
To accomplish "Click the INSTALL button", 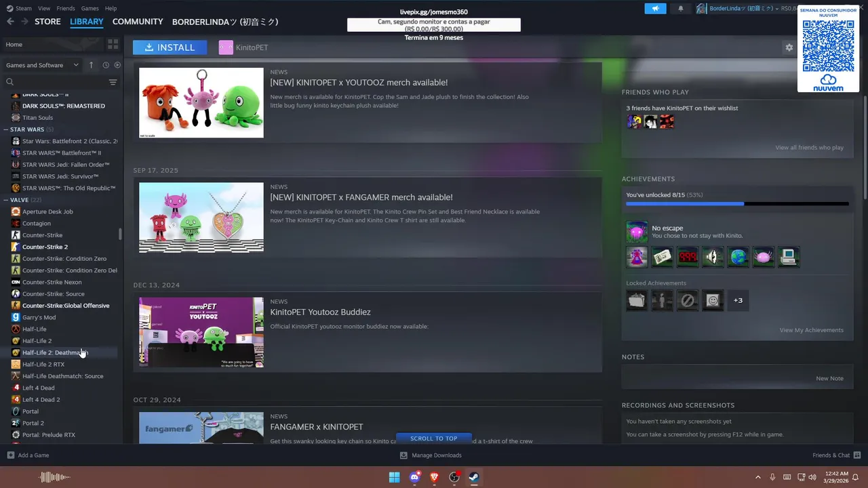I will 170,47.
